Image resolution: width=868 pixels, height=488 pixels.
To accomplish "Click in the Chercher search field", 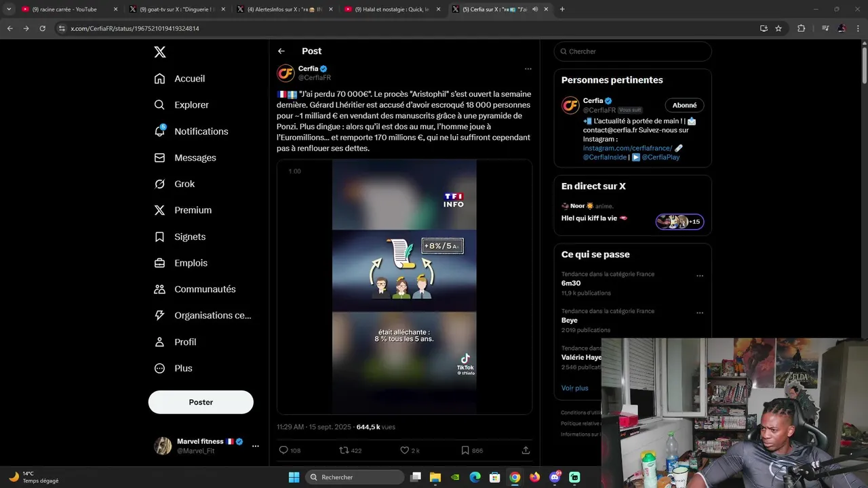I will click(x=633, y=52).
